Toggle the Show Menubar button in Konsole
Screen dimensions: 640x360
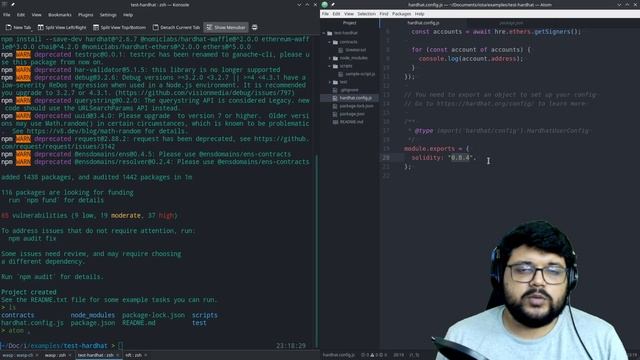[226, 27]
